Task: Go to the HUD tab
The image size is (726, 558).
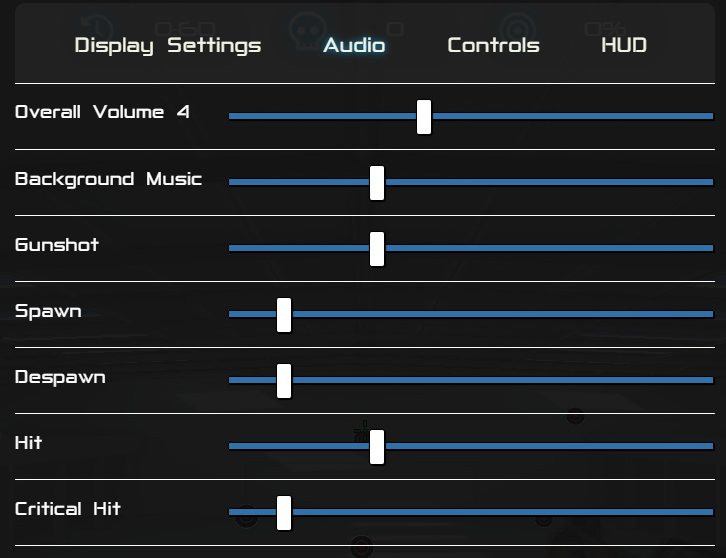Action: tap(624, 45)
